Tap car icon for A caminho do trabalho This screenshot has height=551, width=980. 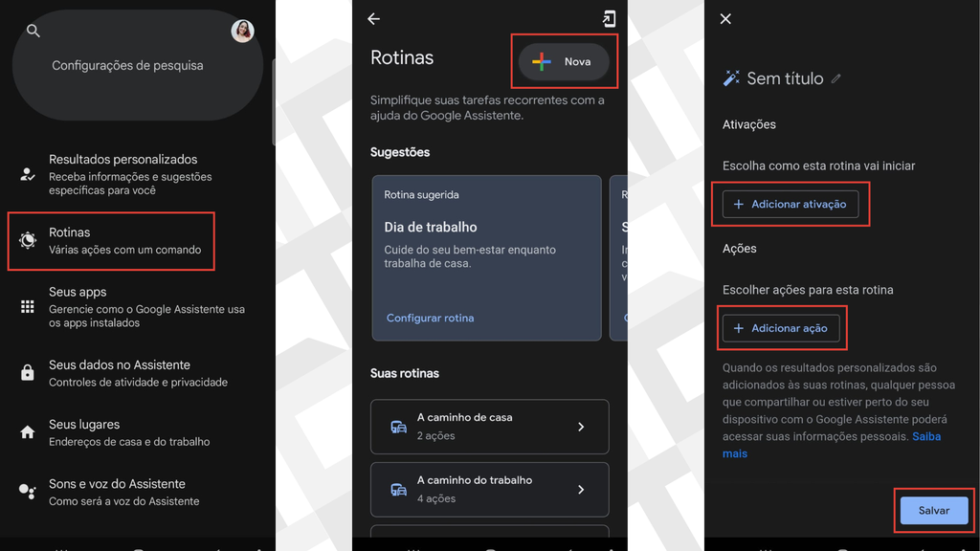point(398,489)
